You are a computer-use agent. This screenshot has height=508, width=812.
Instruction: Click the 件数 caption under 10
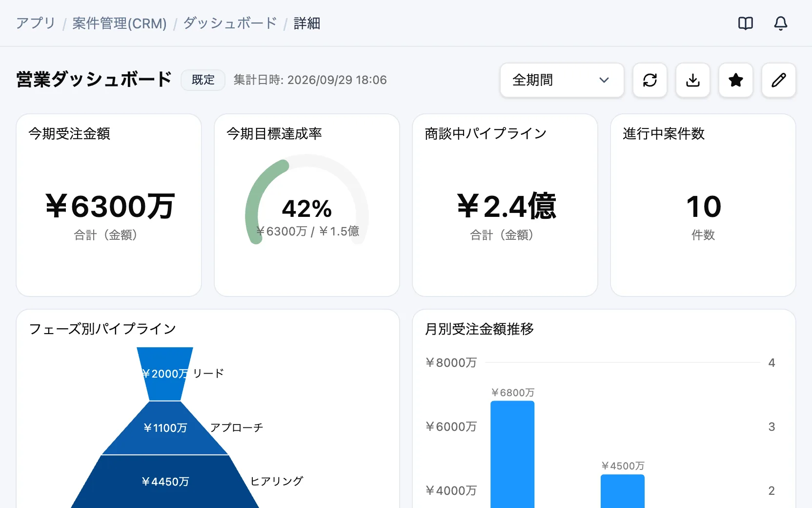[x=703, y=235]
